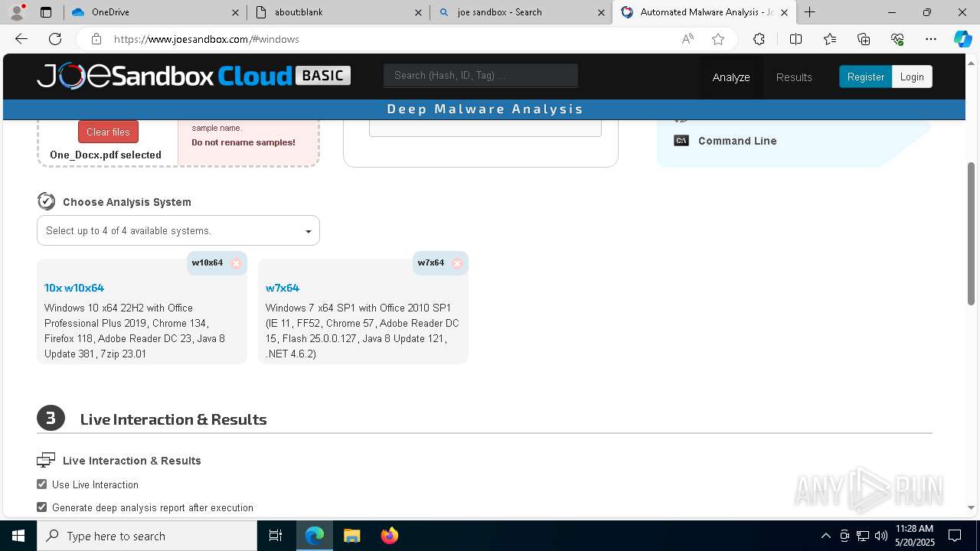Open File Explorer from taskbar

tap(351, 536)
